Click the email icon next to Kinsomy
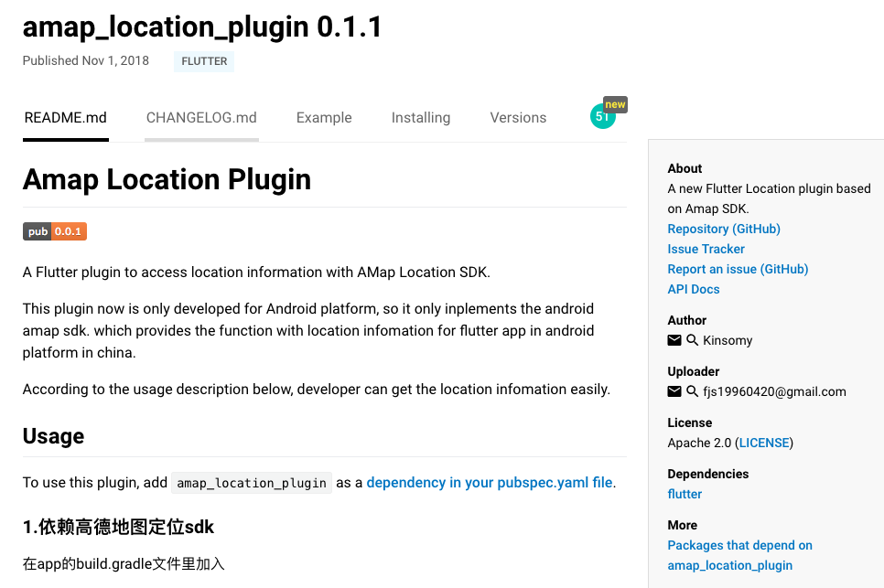 click(674, 340)
